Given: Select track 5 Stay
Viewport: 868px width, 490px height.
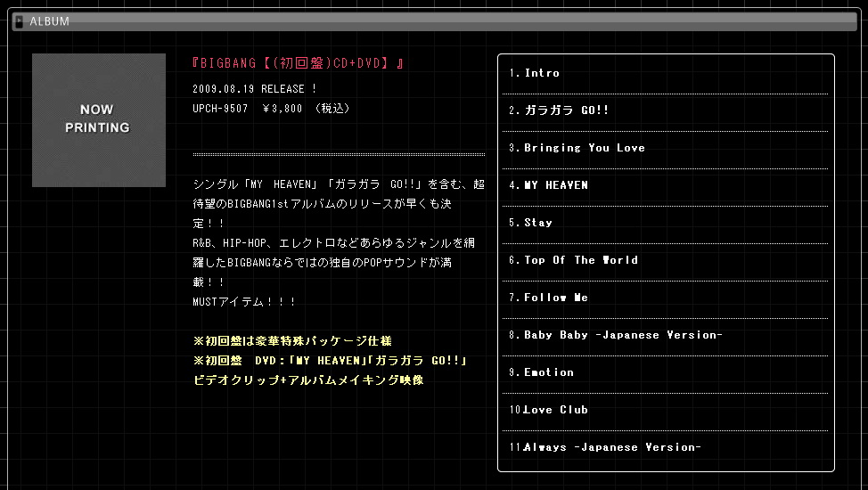Looking at the screenshot, I should 530,223.
